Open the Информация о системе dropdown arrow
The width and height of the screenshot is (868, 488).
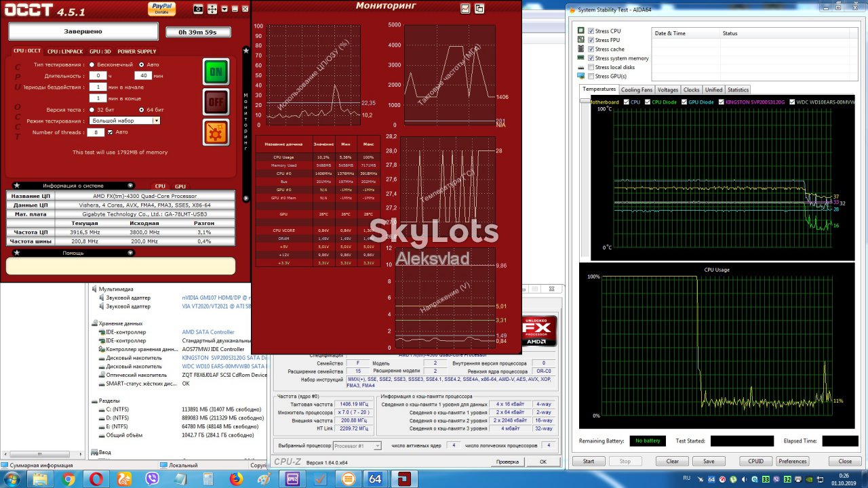click(130, 185)
